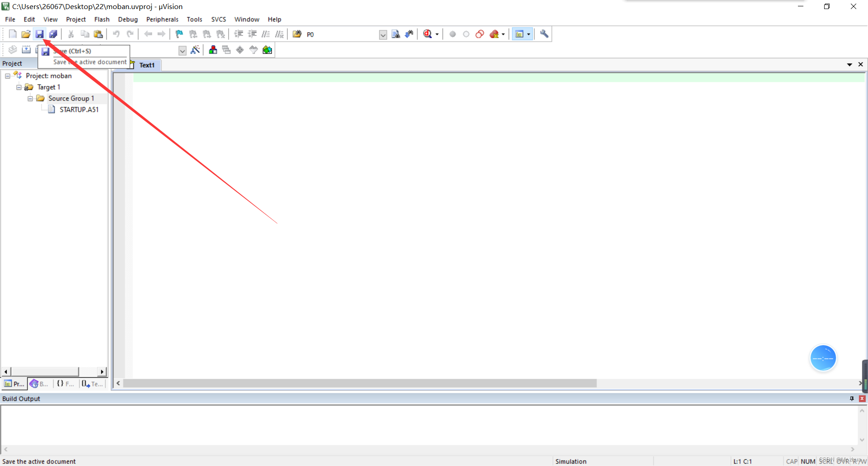Click the Manage Run-Time Environment diamond icon
This screenshot has height=466, width=868.
point(240,50)
